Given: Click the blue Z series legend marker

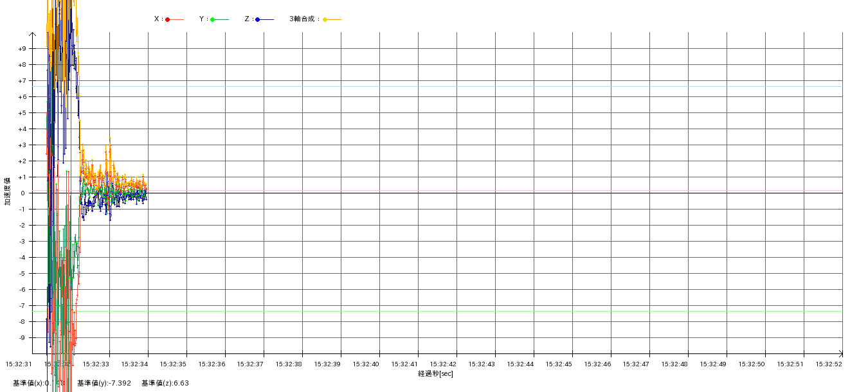Looking at the screenshot, I should tap(258, 19).
